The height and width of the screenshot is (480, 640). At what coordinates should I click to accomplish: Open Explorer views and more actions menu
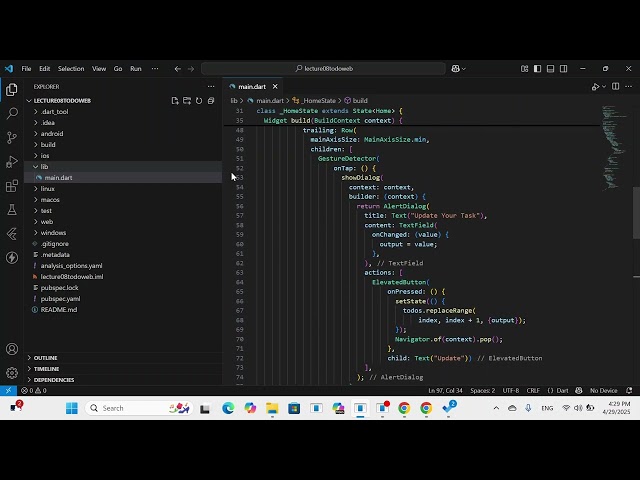211,87
